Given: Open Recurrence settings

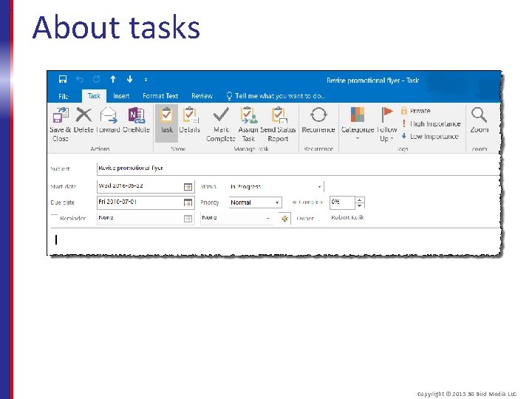Looking at the screenshot, I should coord(318,120).
